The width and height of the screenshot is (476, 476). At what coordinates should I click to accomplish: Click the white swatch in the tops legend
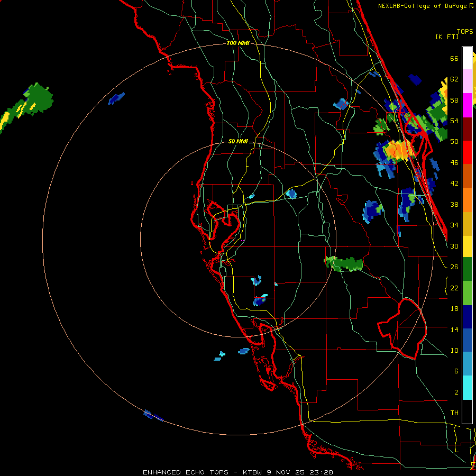point(467,58)
